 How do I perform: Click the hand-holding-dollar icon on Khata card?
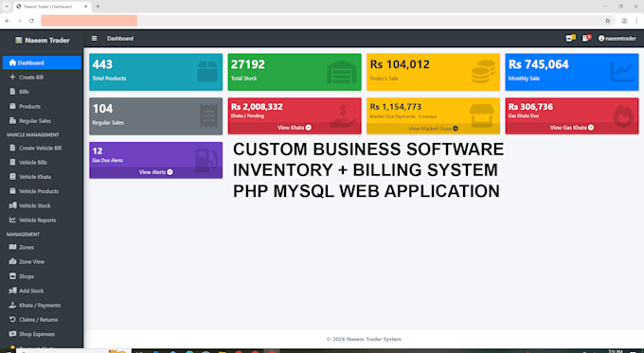point(343,115)
